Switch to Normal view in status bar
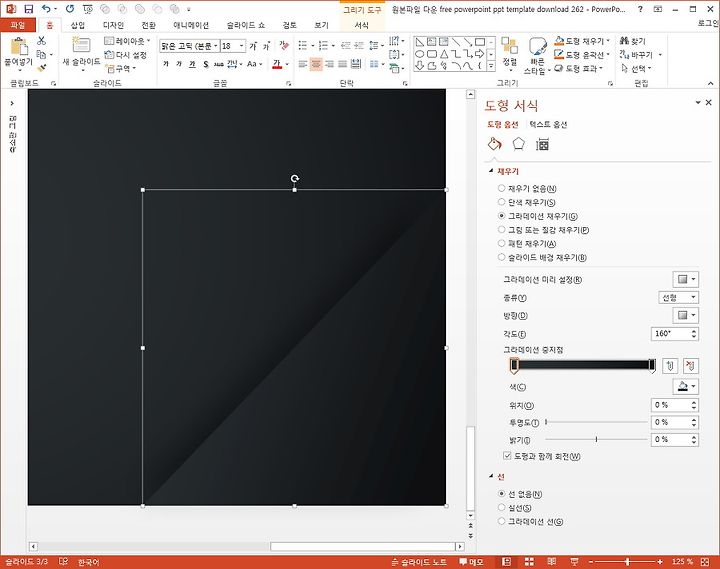Viewport: 720px width, 569px height. click(506, 562)
